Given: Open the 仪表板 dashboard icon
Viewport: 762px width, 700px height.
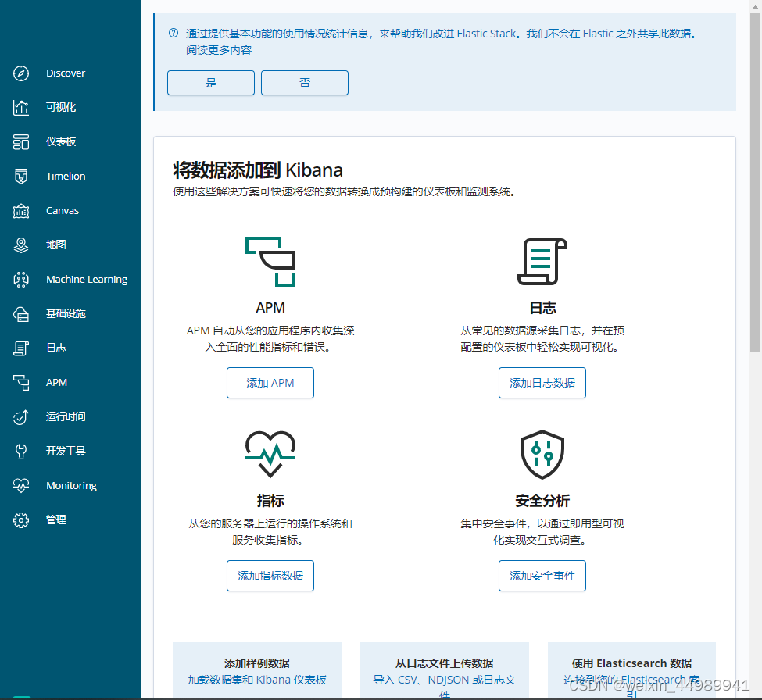Looking at the screenshot, I should (21, 142).
